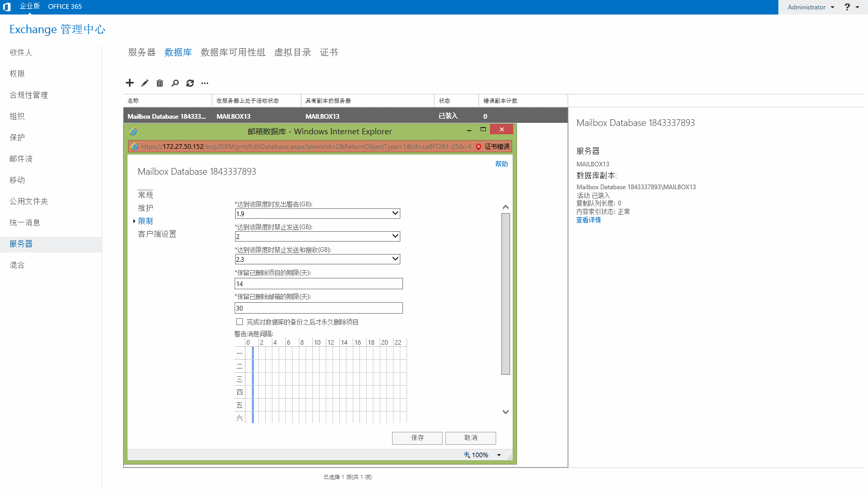Viewport: 868px width, 493px height.
Task: Sort by Name column header
Action: point(168,101)
